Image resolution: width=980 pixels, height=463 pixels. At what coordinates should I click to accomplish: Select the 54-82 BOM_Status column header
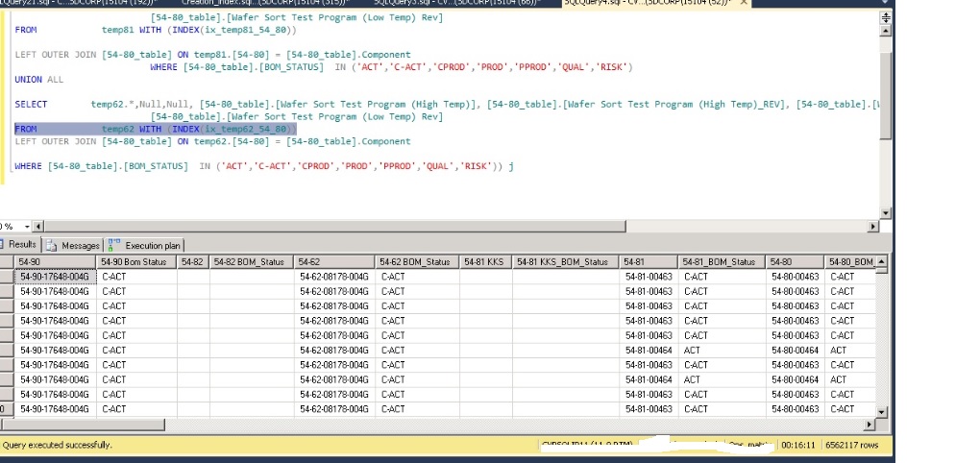(x=252, y=262)
